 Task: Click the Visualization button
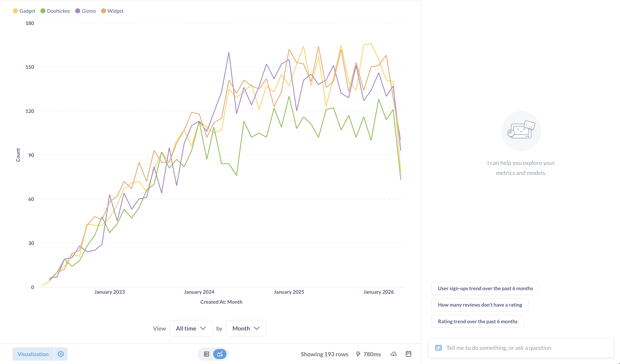[33, 354]
